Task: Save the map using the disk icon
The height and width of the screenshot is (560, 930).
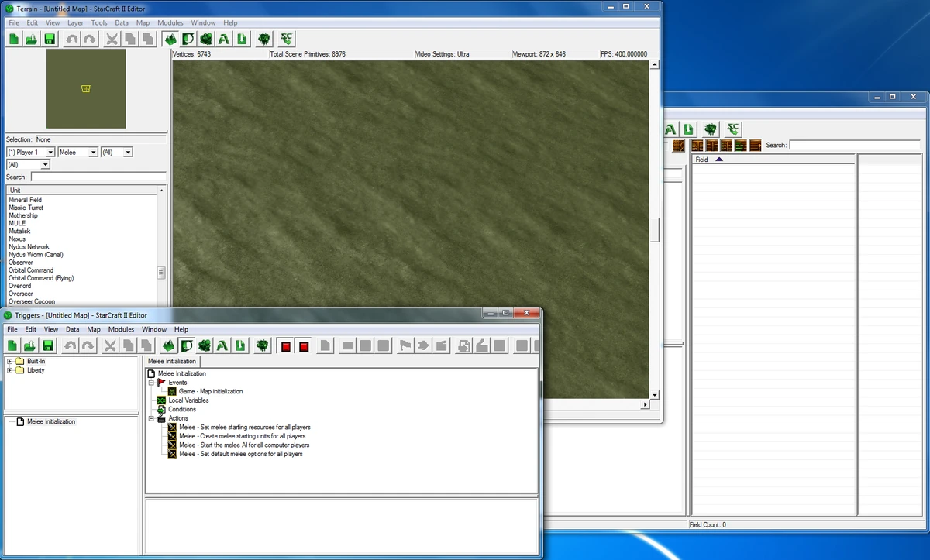Action: tap(49, 39)
